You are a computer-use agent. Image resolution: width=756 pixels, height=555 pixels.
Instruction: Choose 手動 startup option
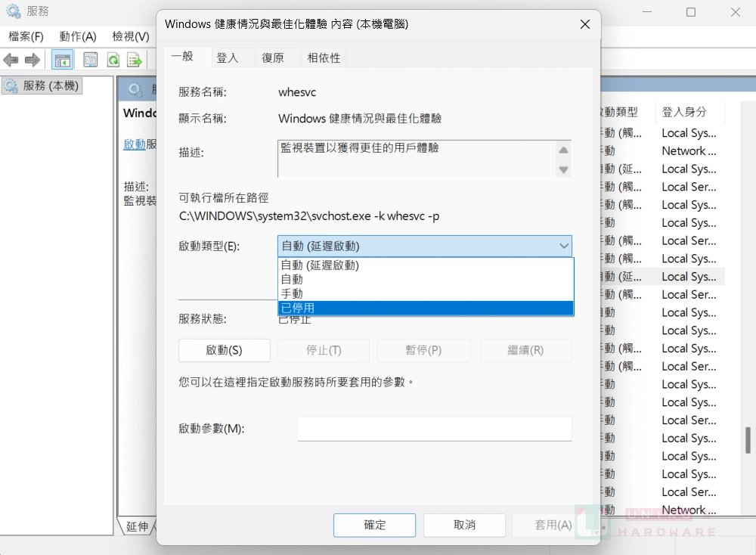(426, 293)
